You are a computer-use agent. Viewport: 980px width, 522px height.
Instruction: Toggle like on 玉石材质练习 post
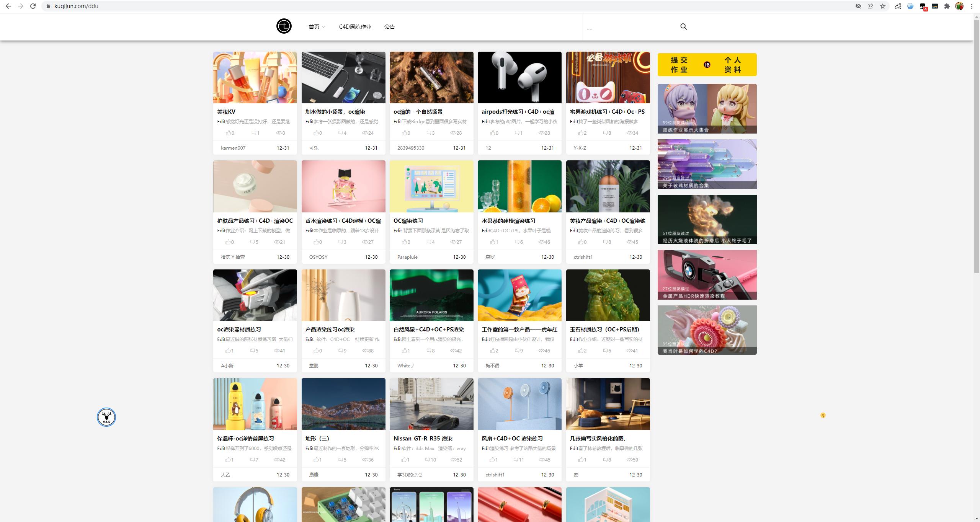pyautogui.click(x=581, y=351)
